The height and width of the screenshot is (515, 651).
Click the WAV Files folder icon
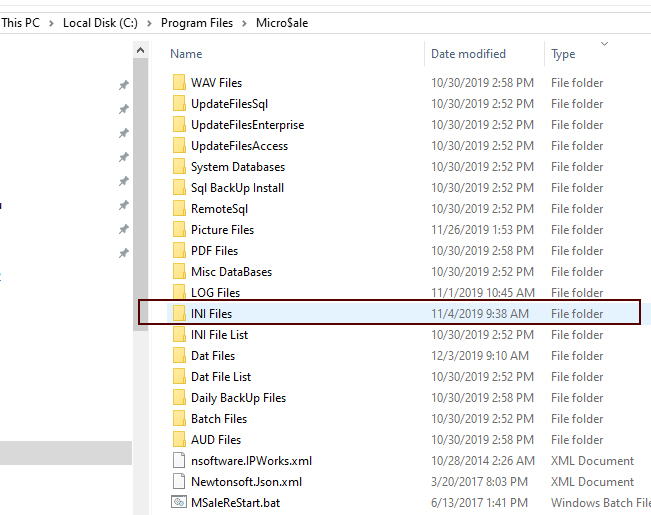(178, 83)
